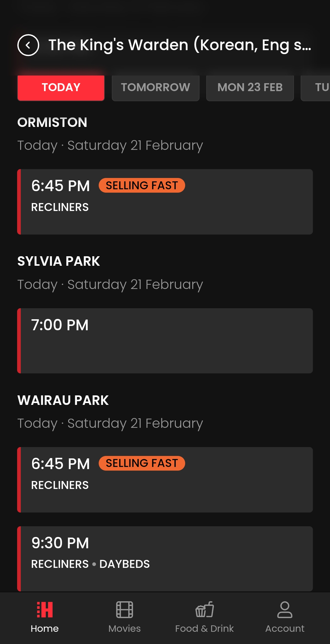Tap the SYLVIA PARK cinema heading
The image size is (330, 644).
[59, 261]
